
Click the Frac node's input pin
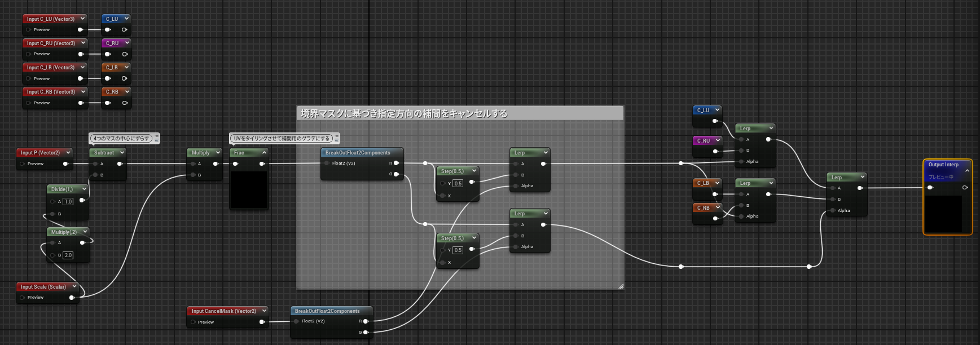coord(235,164)
